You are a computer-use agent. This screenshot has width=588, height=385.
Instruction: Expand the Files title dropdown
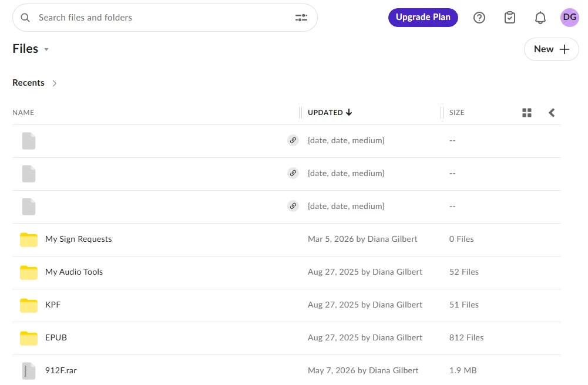pos(46,49)
